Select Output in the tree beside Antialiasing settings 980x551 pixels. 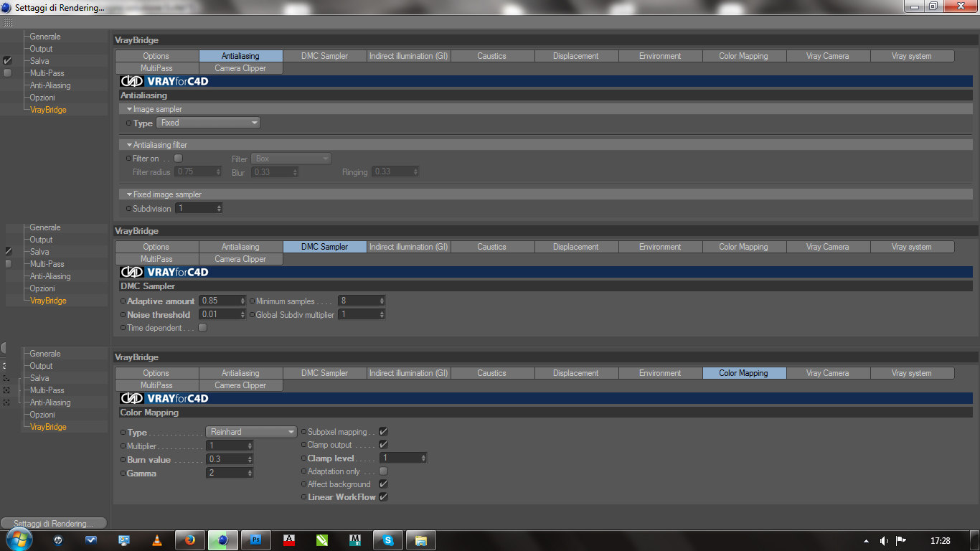pos(41,49)
